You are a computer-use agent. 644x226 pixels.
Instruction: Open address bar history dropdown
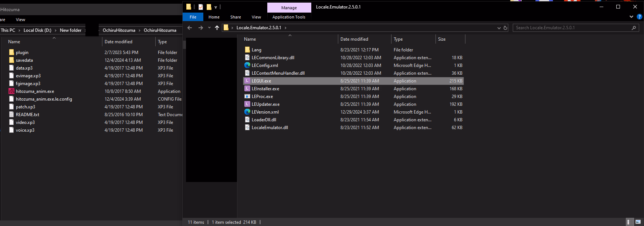click(x=499, y=28)
